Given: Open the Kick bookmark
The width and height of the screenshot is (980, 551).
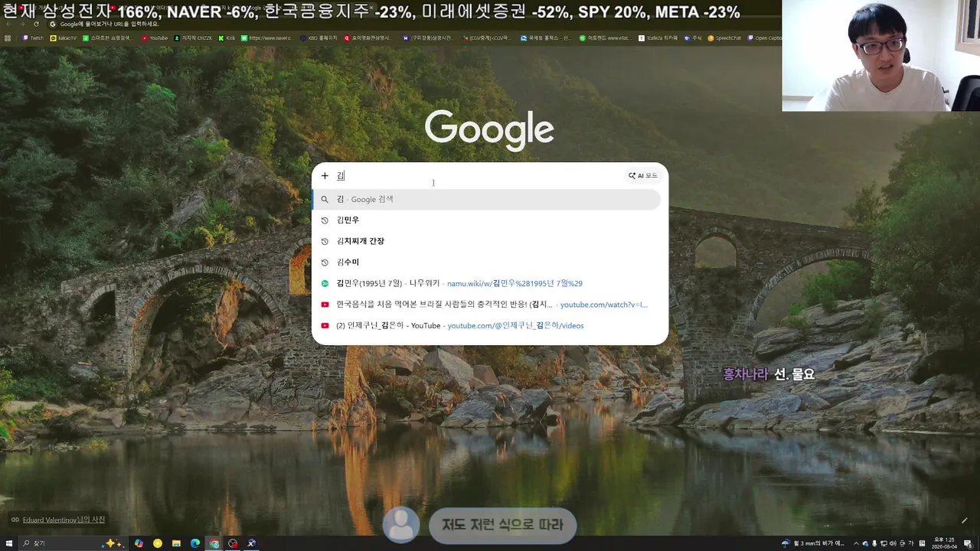Looking at the screenshot, I should click(227, 37).
